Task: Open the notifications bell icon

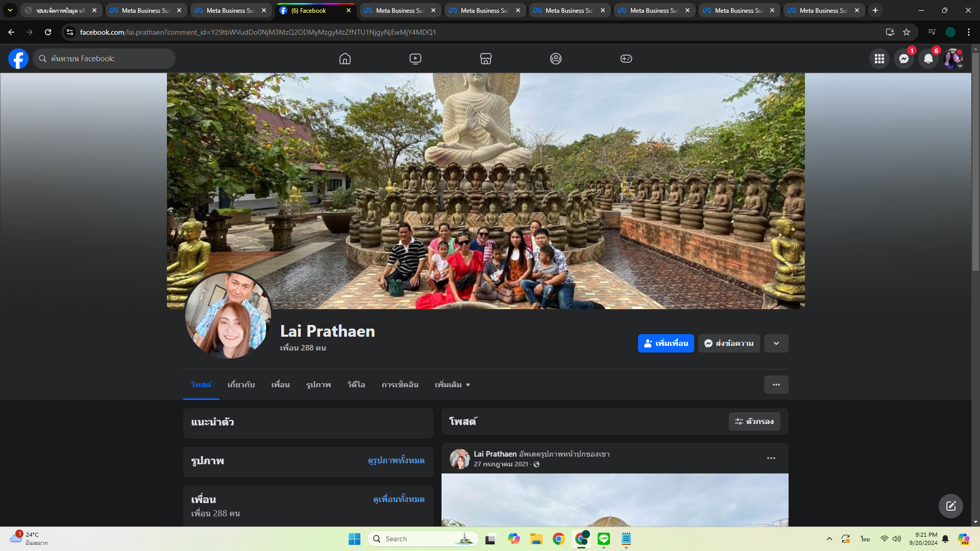Action: 928,59
